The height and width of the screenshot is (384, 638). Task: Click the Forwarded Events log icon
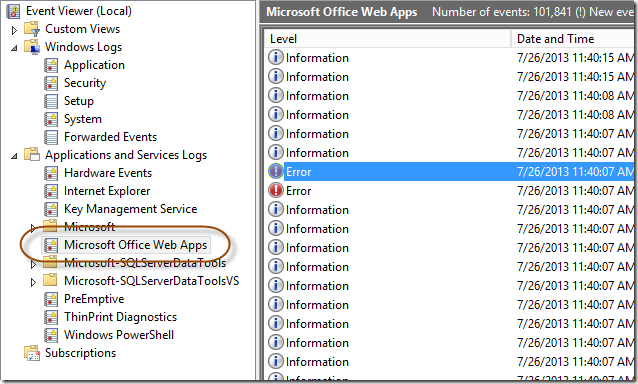(x=51, y=137)
